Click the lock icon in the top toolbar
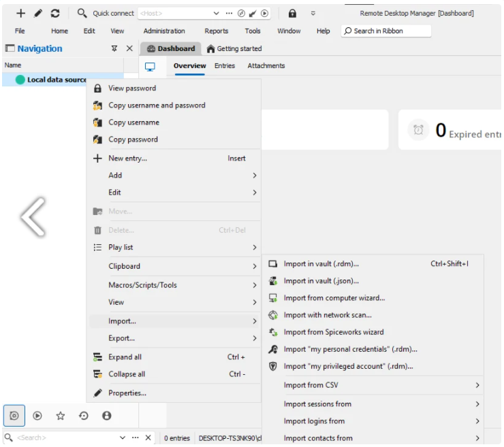 coord(292,13)
